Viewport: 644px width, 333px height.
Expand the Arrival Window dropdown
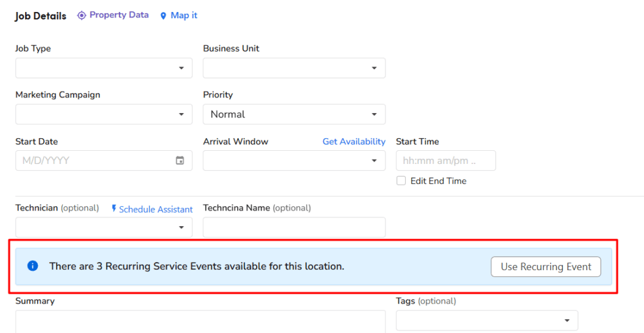pos(294,161)
